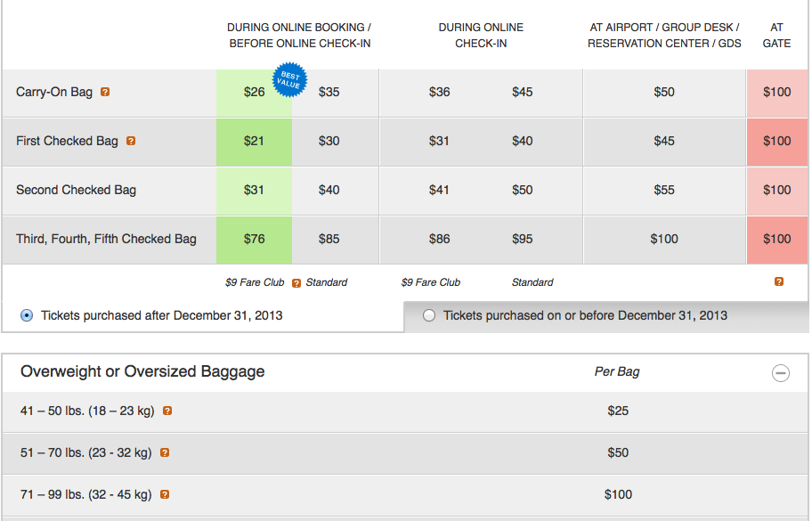Click help icon next to Carry-On Bag
812x521 pixels.
(x=105, y=92)
